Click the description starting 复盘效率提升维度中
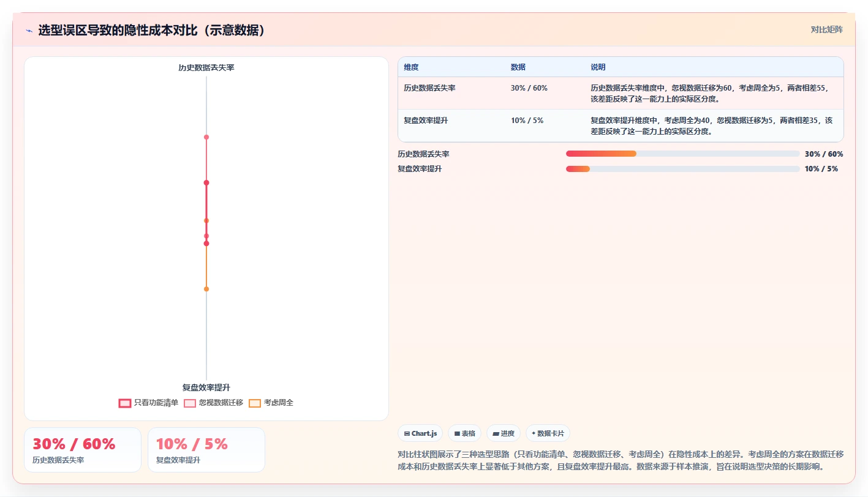Viewport: 868px width, 497px height. [x=712, y=125]
